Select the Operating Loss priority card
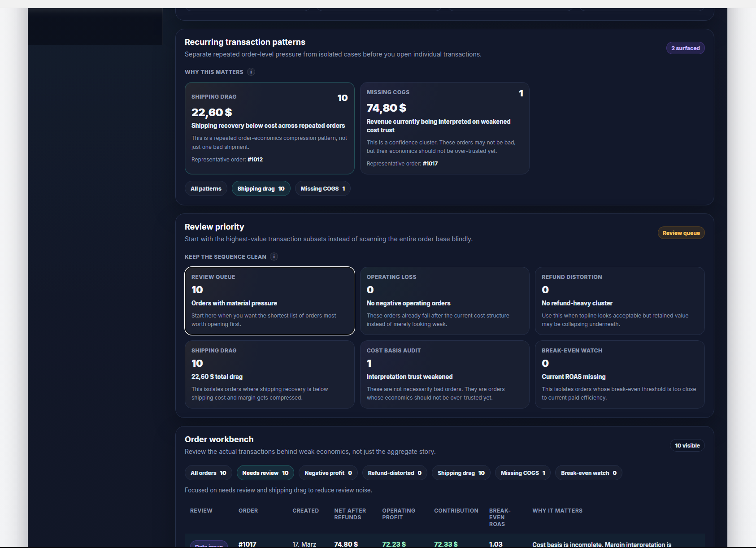Screen dimensions: 756x548 click(x=444, y=301)
